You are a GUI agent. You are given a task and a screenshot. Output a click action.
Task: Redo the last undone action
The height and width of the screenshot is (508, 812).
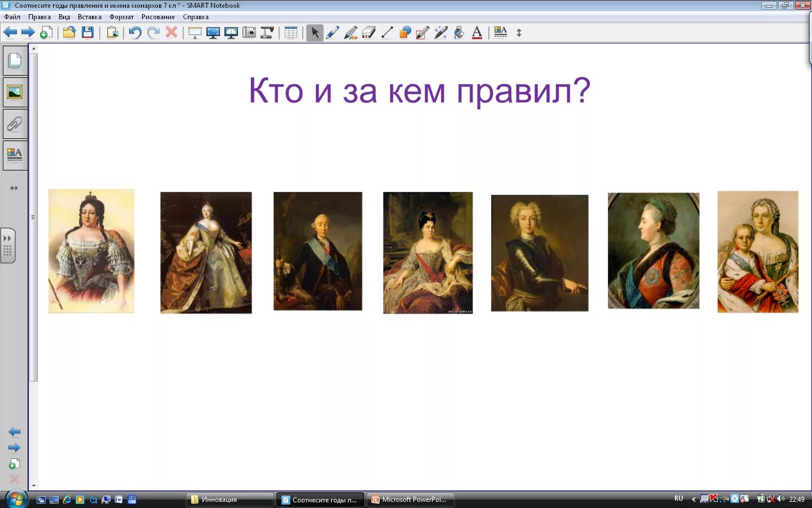(153, 32)
